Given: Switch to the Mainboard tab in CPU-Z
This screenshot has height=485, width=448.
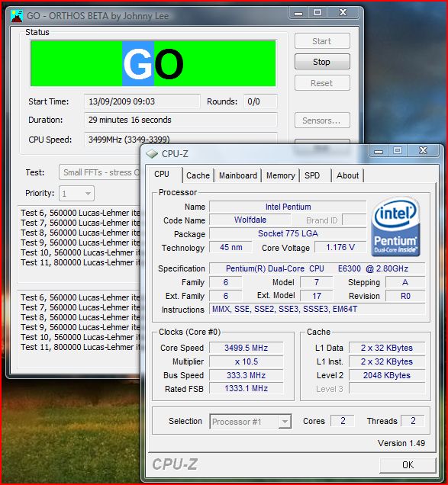Looking at the screenshot, I should (x=238, y=175).
